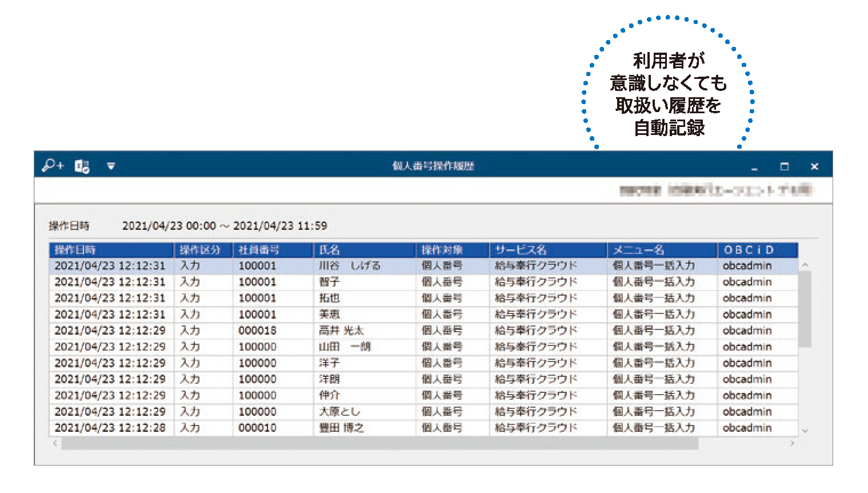Screen dimensions: 868x493
Task: Click the Excel export icon
Action: (82, 166)
